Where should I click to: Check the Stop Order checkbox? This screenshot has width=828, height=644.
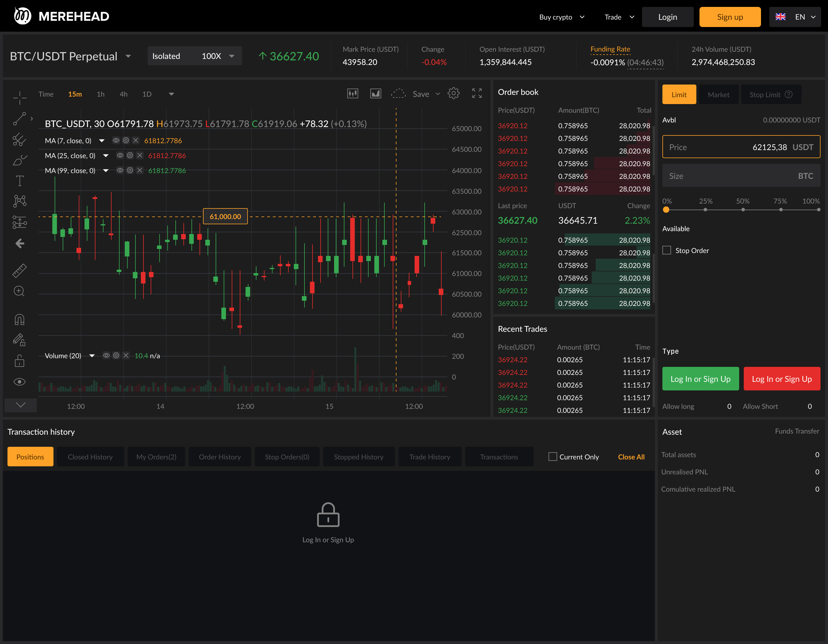[666, 250]
